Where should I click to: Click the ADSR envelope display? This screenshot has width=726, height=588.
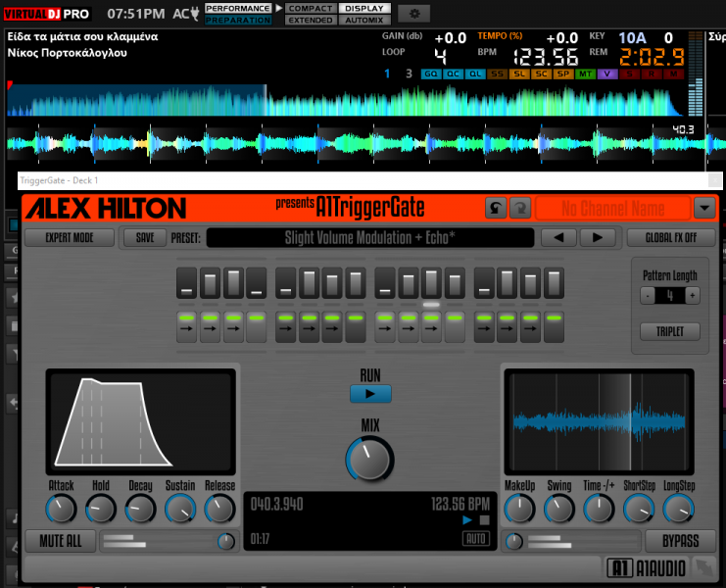click(x=141, y=421)
